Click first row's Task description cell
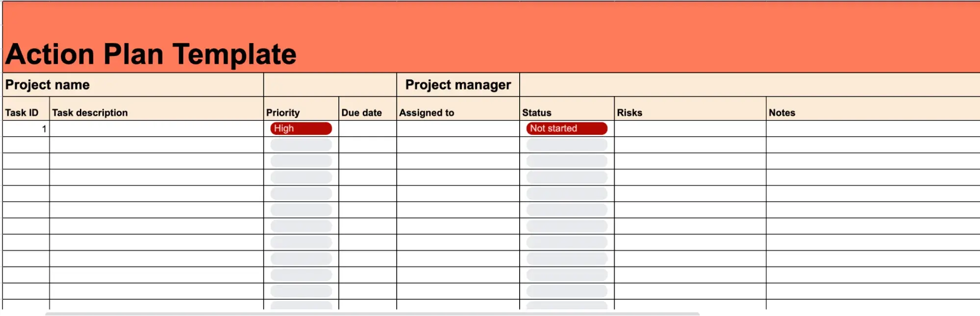Image resolution: width=980 pixels, height=316 pixels. (156, 129)
